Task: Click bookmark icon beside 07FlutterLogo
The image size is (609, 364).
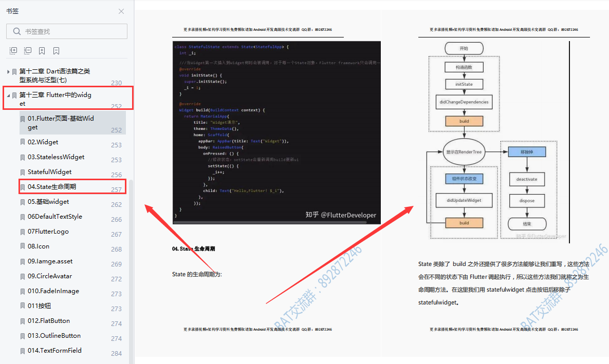Action: click(x=23, y=232)
